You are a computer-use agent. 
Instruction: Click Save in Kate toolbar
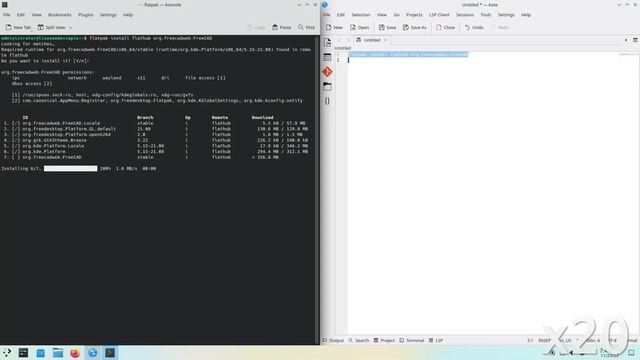pos(387,27)
